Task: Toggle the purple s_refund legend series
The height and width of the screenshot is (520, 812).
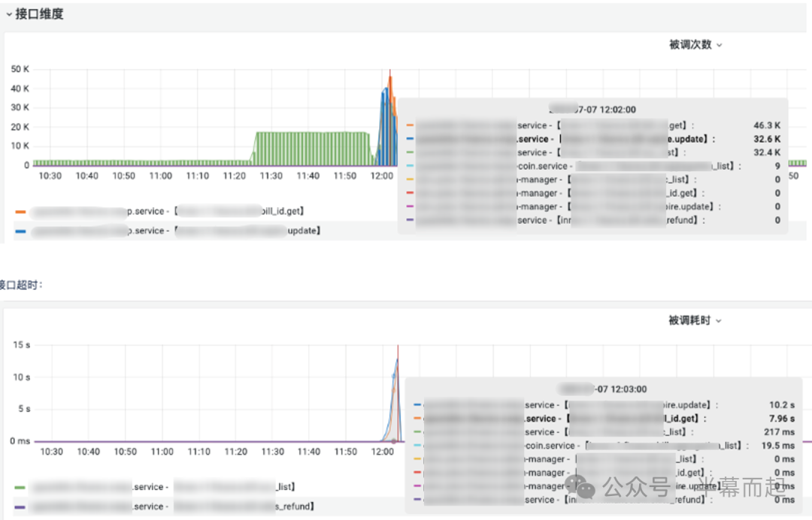Action: click(x=171, y=506)
